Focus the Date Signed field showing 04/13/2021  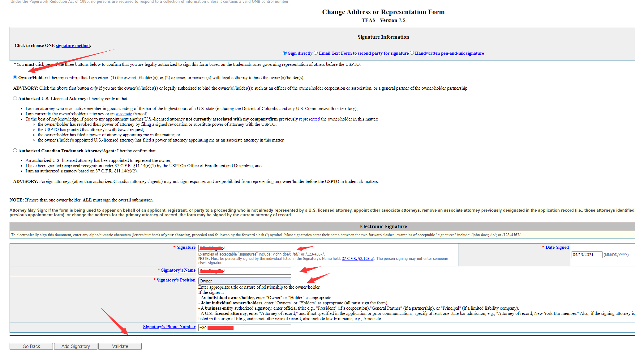point(587,255)
